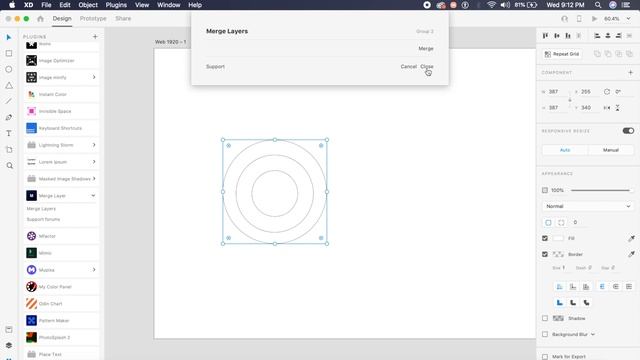640x360 pixels.
Task: Open the Object menu
Action: pyautogui.click(x=88, y=5)
